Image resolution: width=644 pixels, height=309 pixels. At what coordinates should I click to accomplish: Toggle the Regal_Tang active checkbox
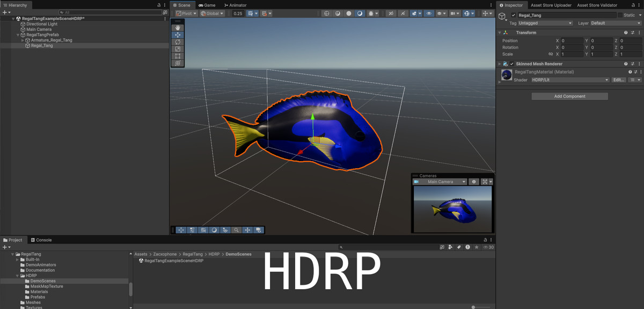[x=514, y=15]
